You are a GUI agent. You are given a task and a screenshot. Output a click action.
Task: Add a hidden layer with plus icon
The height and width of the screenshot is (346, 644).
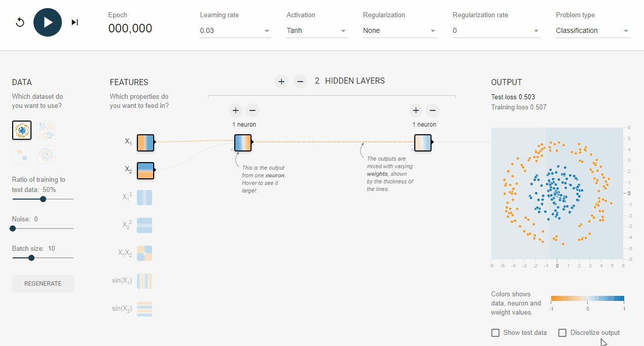[281, 81]
